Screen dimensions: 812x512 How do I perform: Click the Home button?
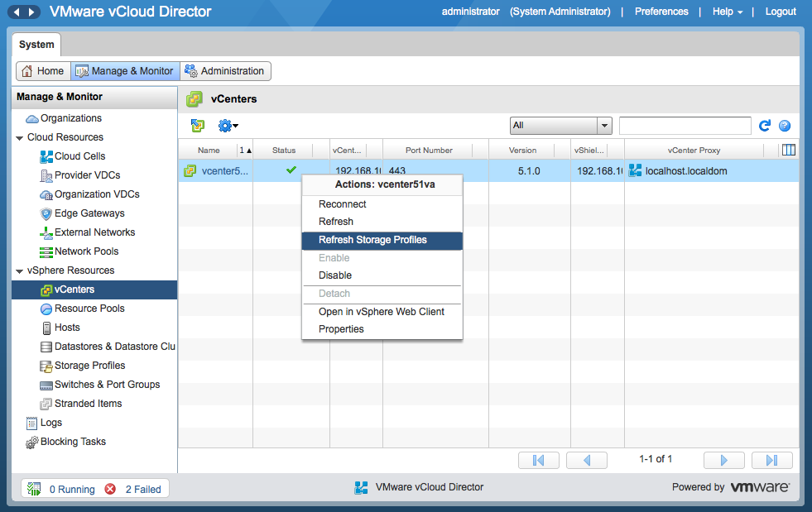[x=44, y=71]
